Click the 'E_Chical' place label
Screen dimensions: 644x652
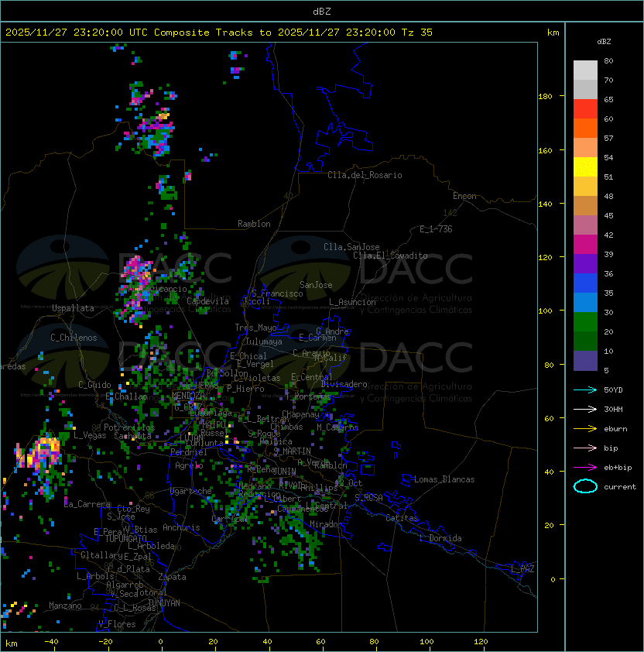[x=248, y=356]
